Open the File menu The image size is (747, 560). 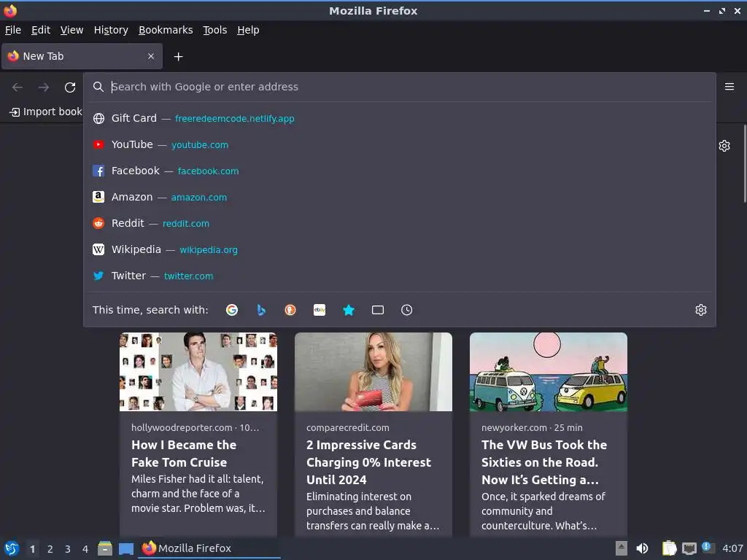[13, 30]
